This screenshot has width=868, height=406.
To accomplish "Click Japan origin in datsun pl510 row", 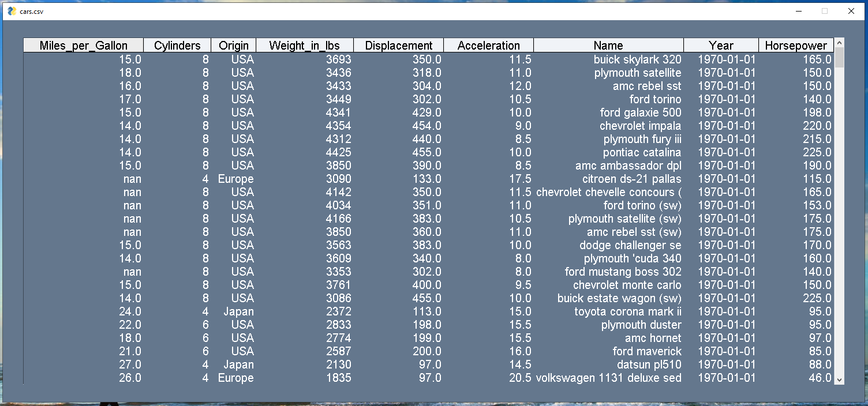I will pyautogui.click(x=238, y=364).
